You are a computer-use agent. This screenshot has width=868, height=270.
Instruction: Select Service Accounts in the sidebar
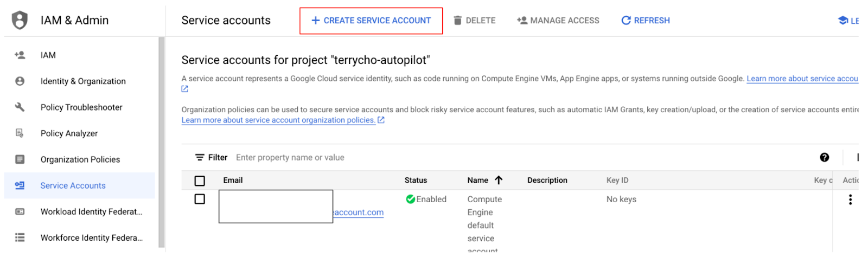click(x=80, y=185)
